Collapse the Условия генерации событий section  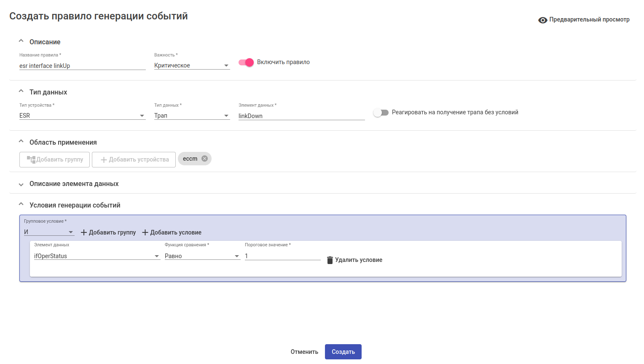[x=21, y=205]
